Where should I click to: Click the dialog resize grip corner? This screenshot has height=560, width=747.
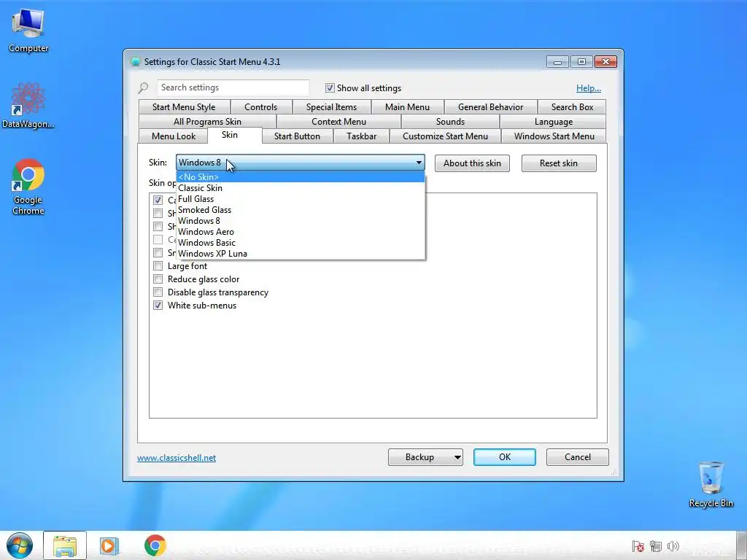614,472
